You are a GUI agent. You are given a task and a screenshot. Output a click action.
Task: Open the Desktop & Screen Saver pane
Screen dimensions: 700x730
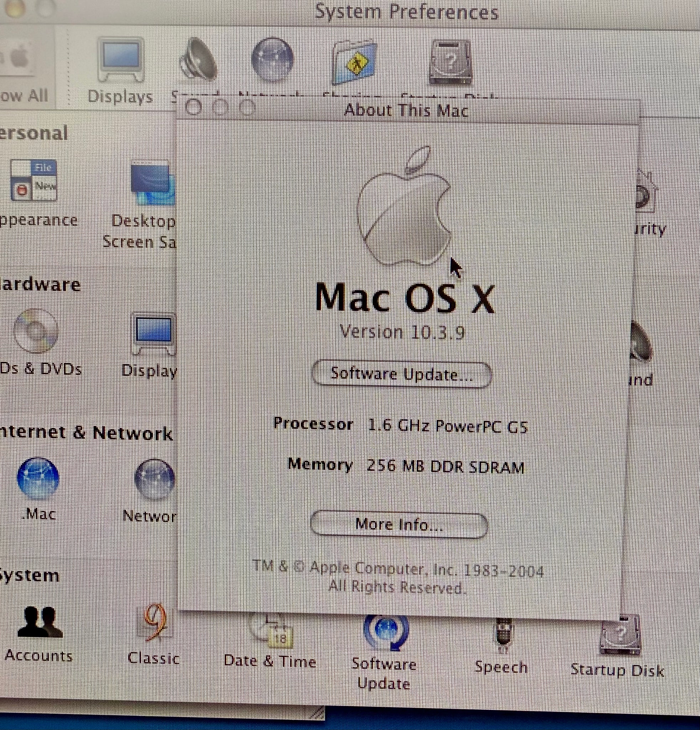click(153, 183)
